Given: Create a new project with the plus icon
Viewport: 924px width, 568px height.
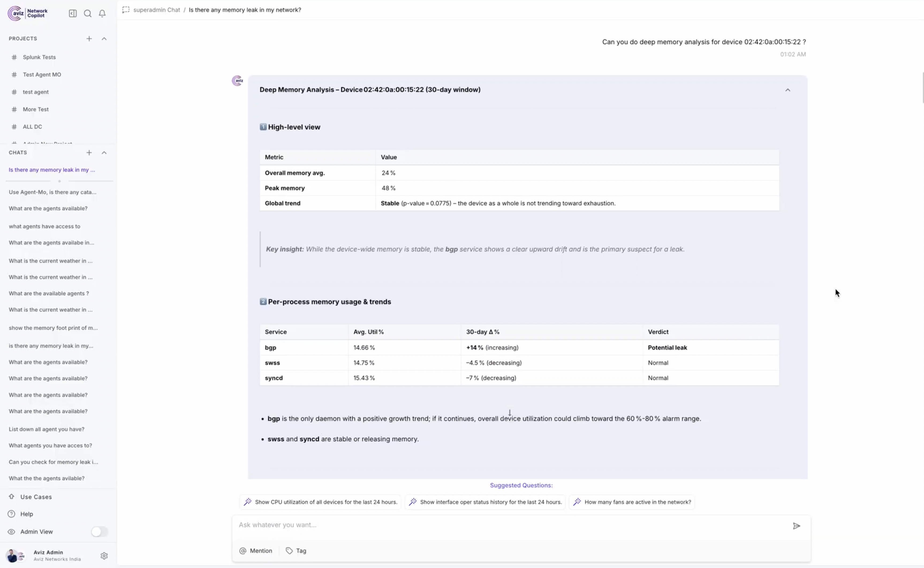Looking at the screenshot, I should coord(89,38).
